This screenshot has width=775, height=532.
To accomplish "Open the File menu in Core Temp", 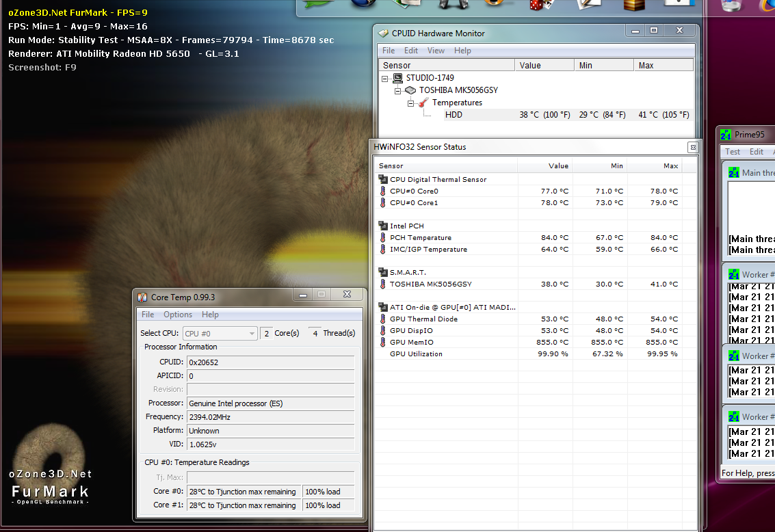I will tap(148, 314).
